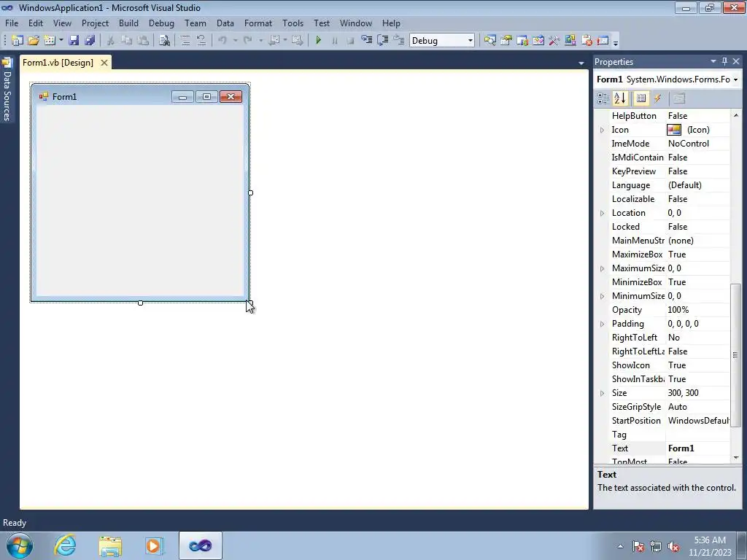747x560 pixels.
Task: Close the Form1.vb [Design] tab
Action: coord(104,63)
